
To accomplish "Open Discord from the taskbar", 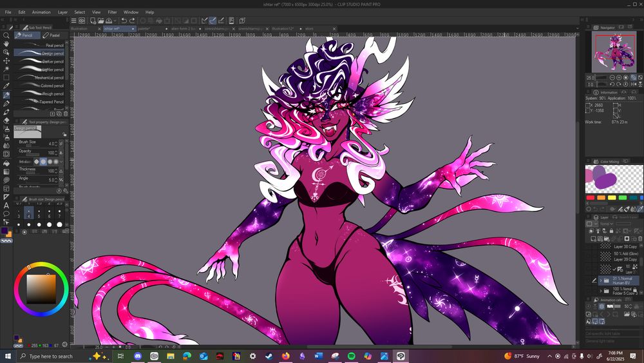I will 138,356.
